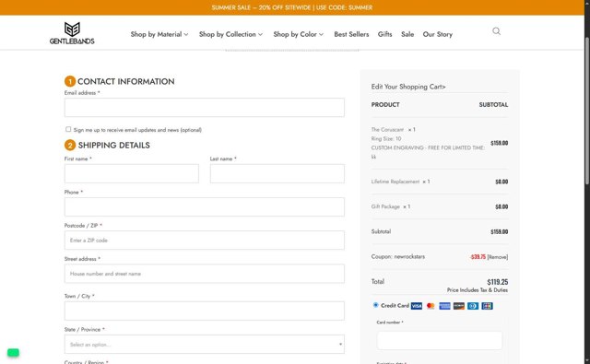Viewport: 590px width, 364px height.
Task: Click the Ring Size: 10 text
Action: tap(386, 139)
